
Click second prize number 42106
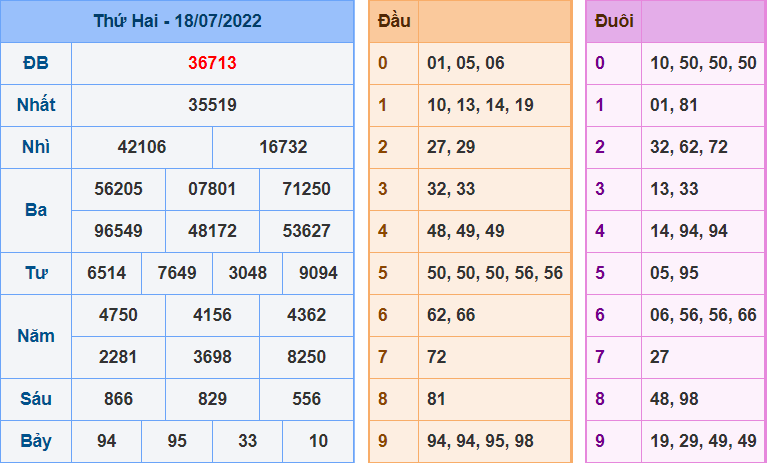[x=142, y=147]
